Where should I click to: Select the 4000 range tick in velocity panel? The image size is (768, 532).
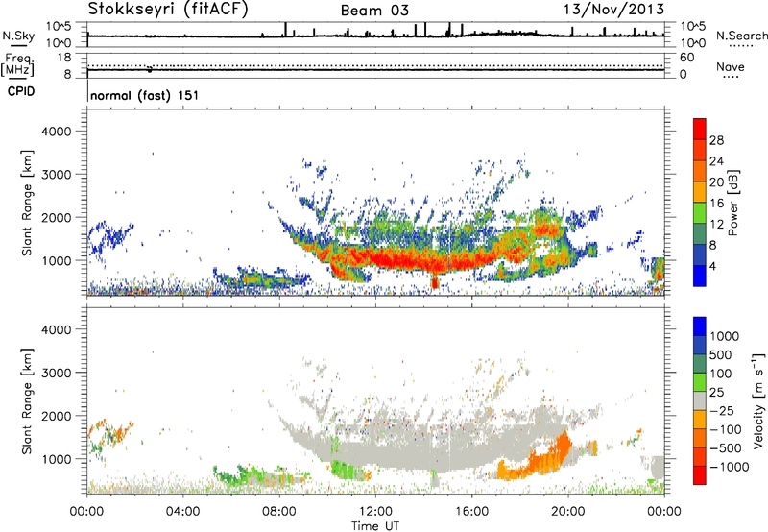(57, 329)
